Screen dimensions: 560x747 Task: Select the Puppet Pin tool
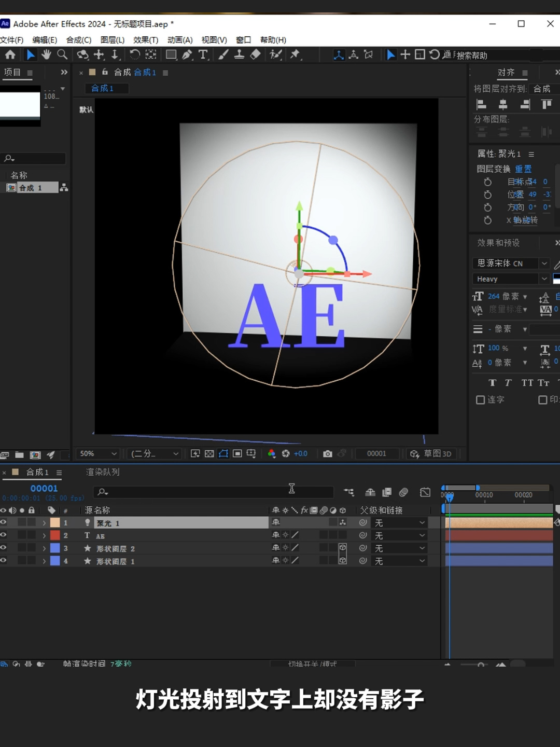(296, 54)
